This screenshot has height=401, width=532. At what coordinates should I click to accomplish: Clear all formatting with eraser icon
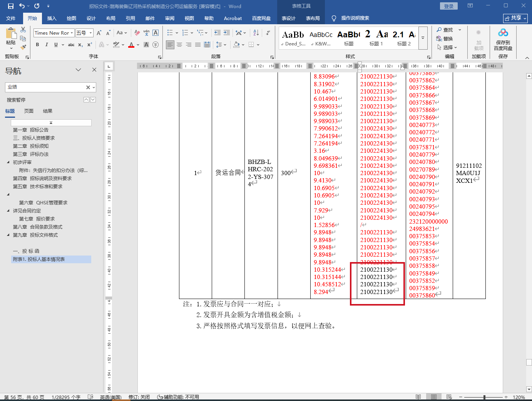coord(137,33)
